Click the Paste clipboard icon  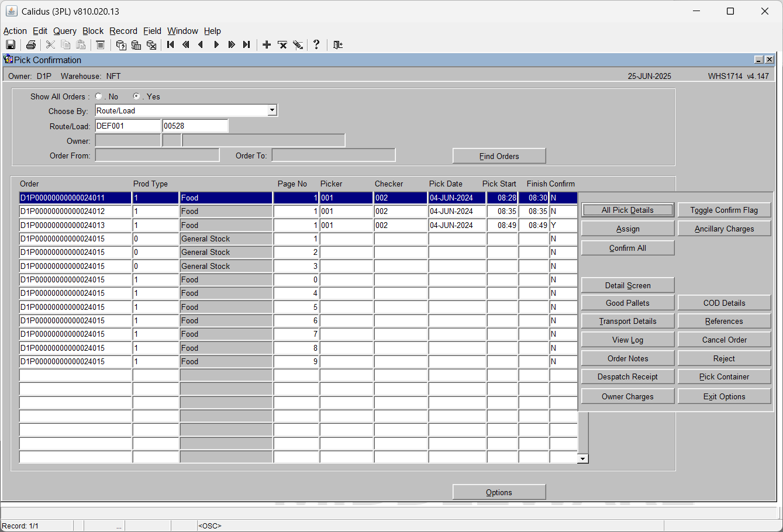(81, 44)
